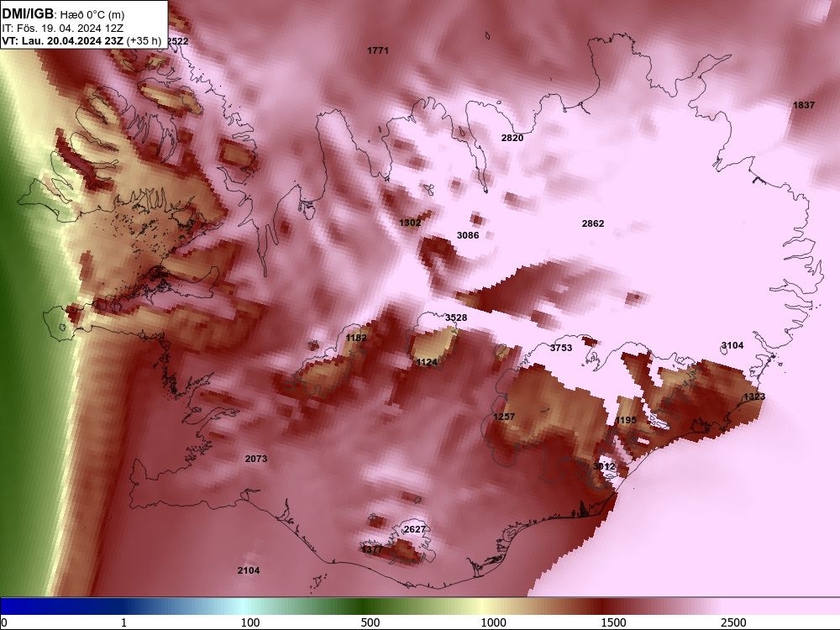Click the map value 1257
Screen dimensions: 840x630
(504, 417)
